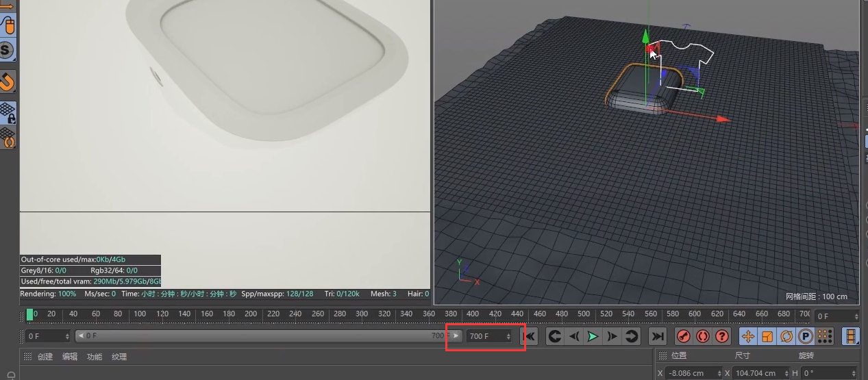Click the position X value -8.086 cm field

point(694,373)
